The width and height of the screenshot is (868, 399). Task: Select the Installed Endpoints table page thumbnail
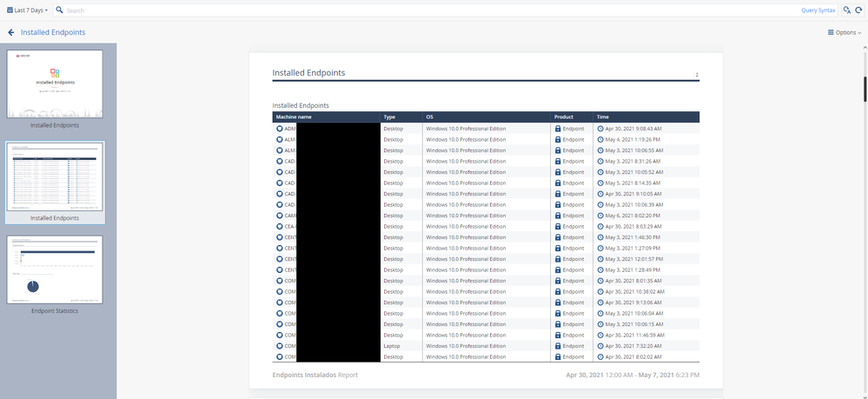coord(55,176)
